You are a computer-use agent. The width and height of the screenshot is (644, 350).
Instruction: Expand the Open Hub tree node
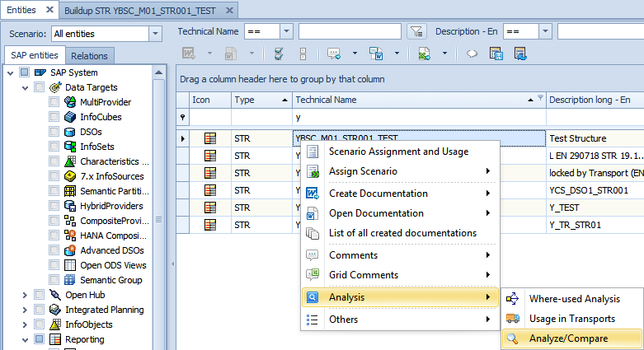pos(25,295)
